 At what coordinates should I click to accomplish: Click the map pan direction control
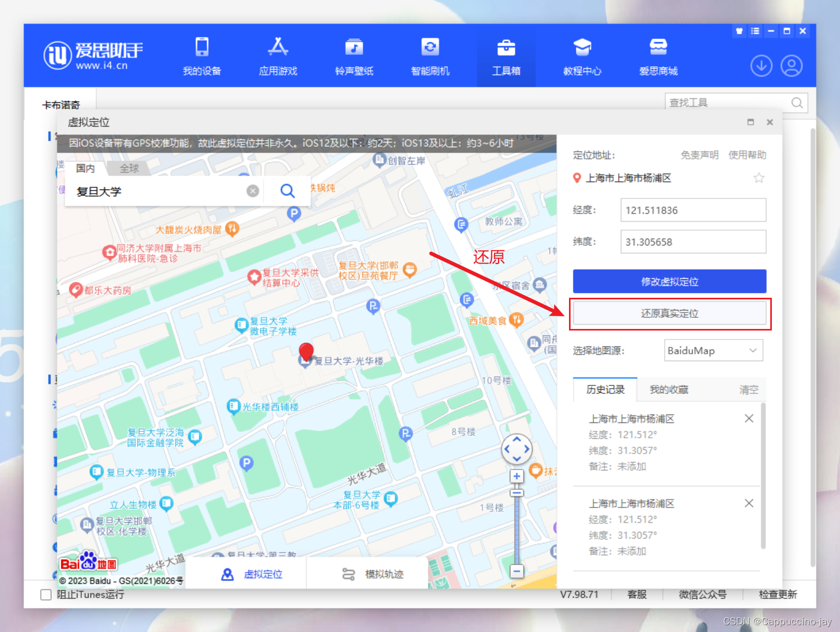517,449
